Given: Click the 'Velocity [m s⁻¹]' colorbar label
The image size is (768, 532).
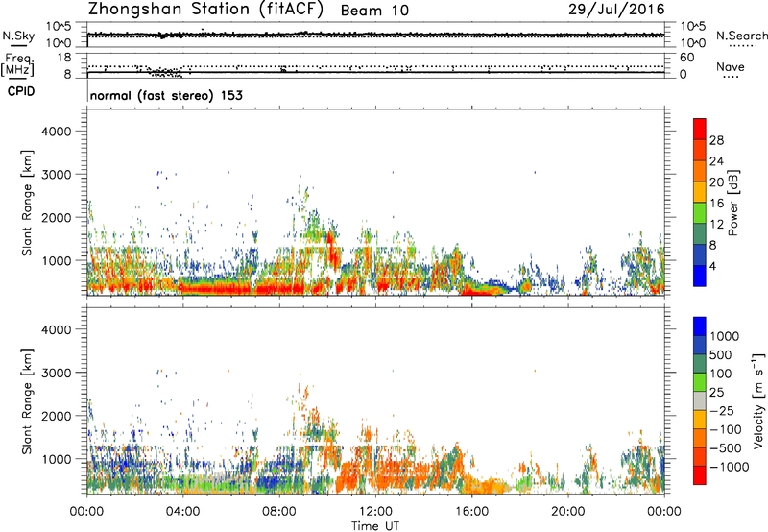Looking at the screenshot, I should pyautogui.click(x=758, y=400).
